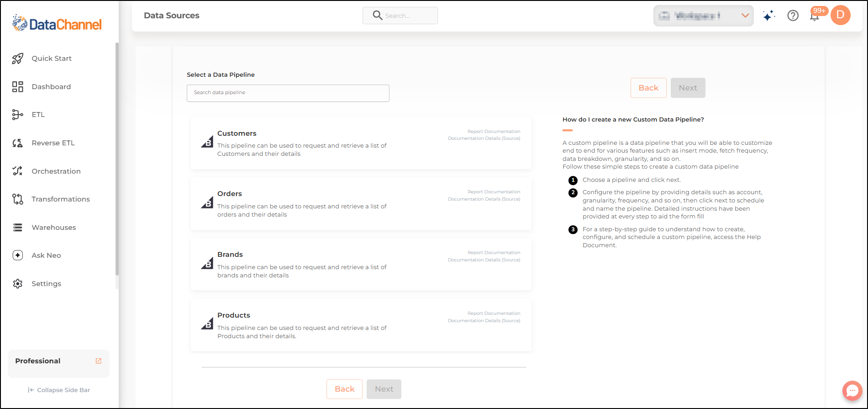Click the sidebar scrollbar
The image size is (868, 409).
pos(117,159)
